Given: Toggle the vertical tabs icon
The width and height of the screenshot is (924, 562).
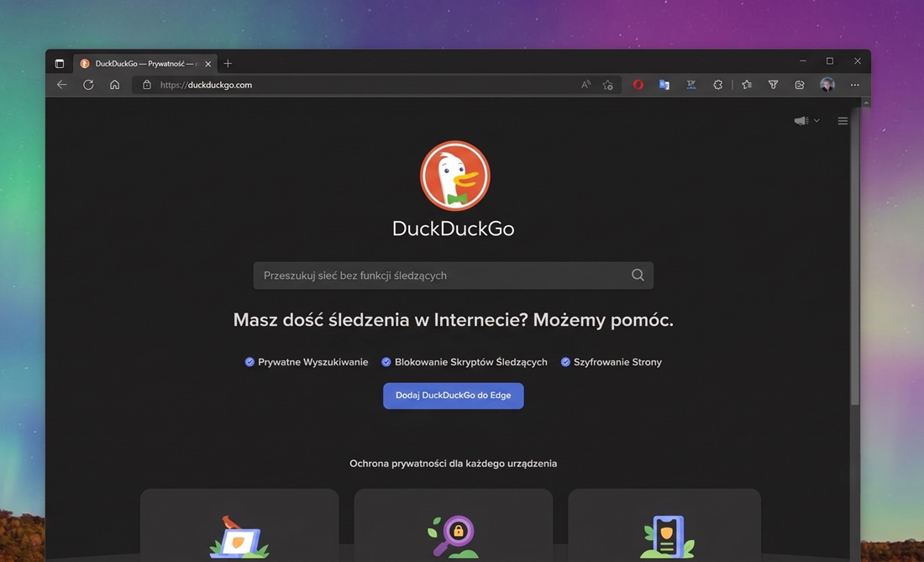Looking at the screenshot, I should tap(60, 64).
